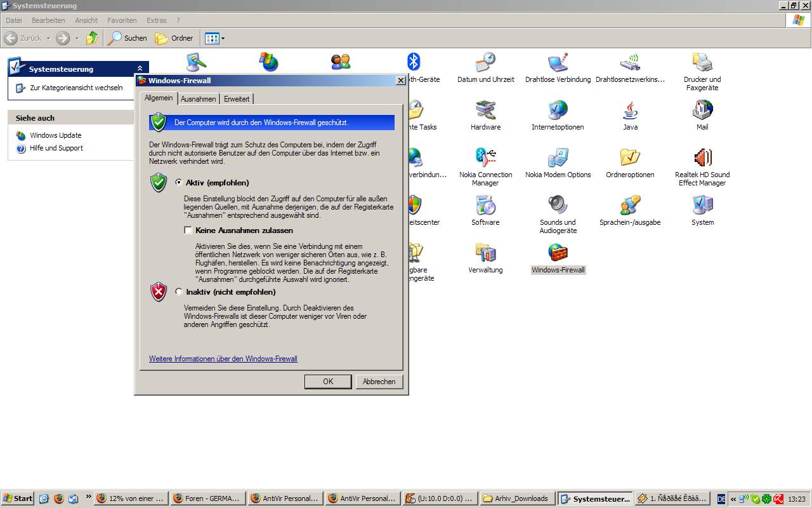The height and width of the screenshot is (508, 812).
Task: Click the Zurück back button
Action: click(23, 38)
